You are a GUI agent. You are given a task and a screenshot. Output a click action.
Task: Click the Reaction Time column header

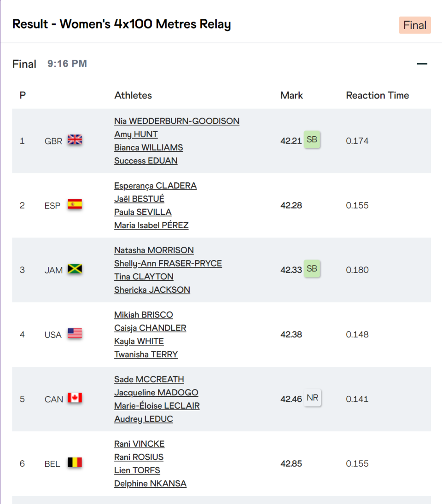click(x=377, y=95)
